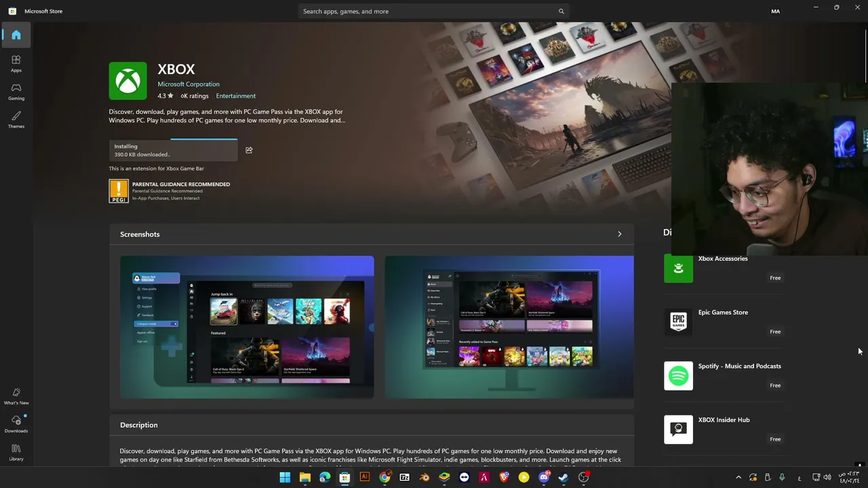Open the Epic Games Store app title
This screenshot has height=488, width=868.
723,312
